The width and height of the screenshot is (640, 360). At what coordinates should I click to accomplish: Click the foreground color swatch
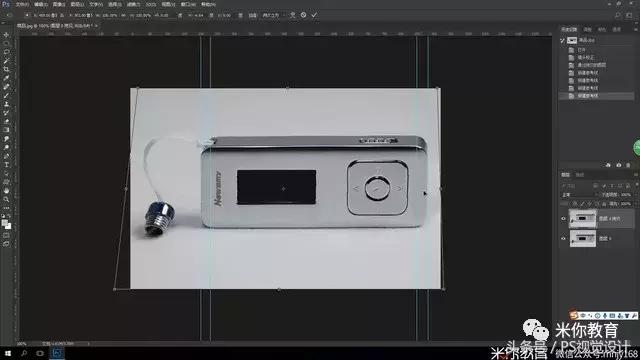(x=4, y=224)
